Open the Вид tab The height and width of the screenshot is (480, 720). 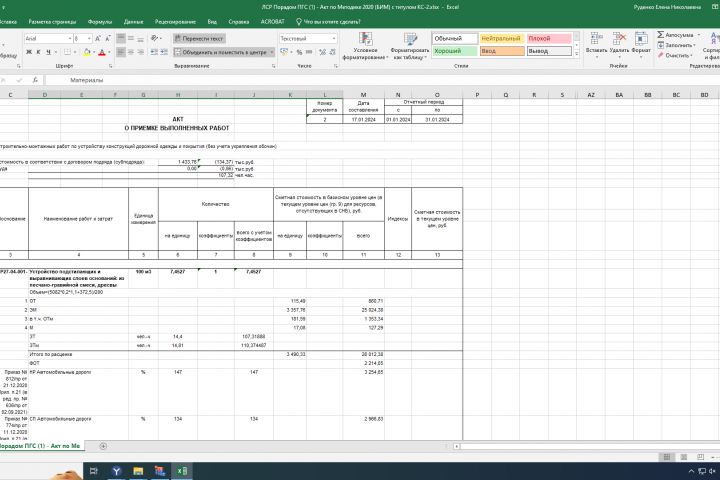point(212,22)
